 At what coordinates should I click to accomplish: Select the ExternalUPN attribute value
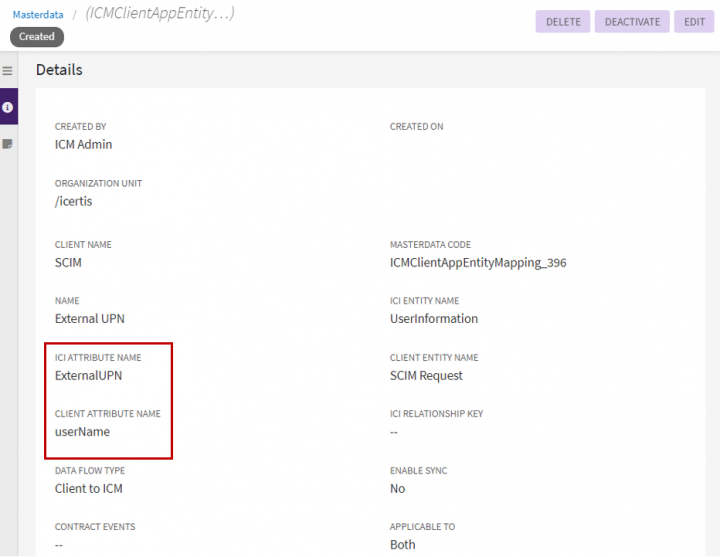pos(88,376)
